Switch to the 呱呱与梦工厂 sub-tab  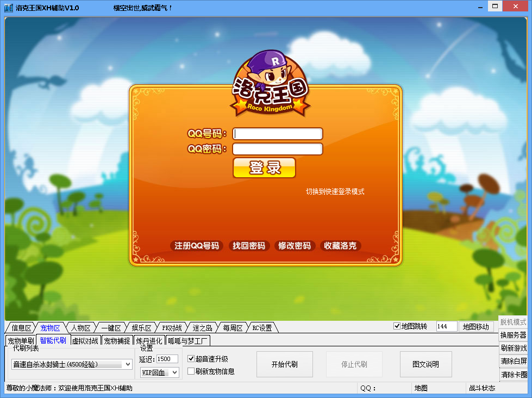pyautogui.click(x=187, y=340)
